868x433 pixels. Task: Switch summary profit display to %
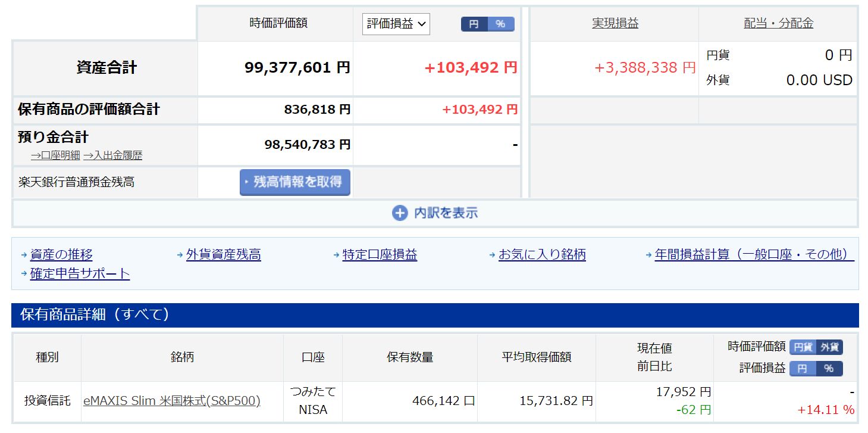tap(500, 24)
